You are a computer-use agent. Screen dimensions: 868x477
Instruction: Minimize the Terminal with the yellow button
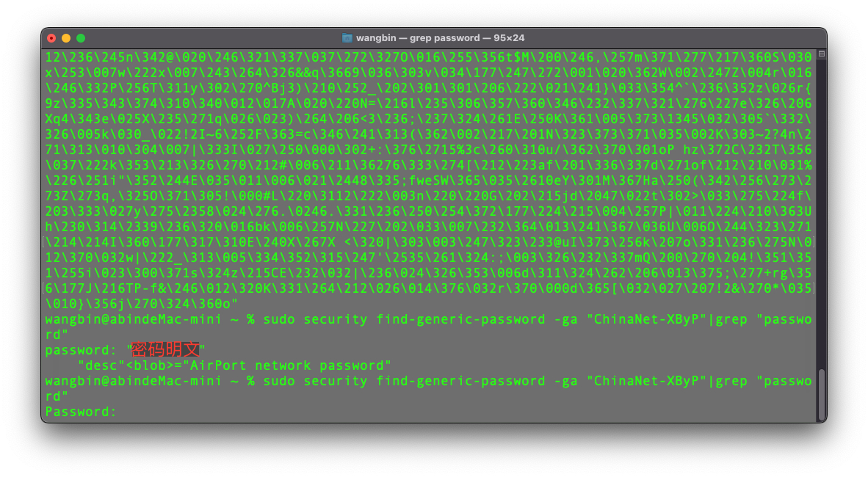tap(66, 38)
